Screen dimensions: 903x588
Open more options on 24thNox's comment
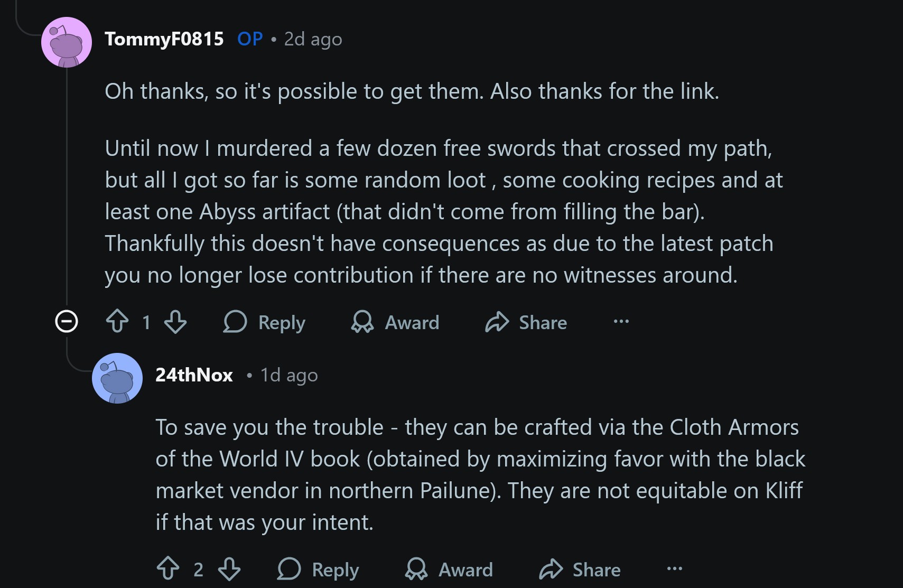click(x=675, y=568)
